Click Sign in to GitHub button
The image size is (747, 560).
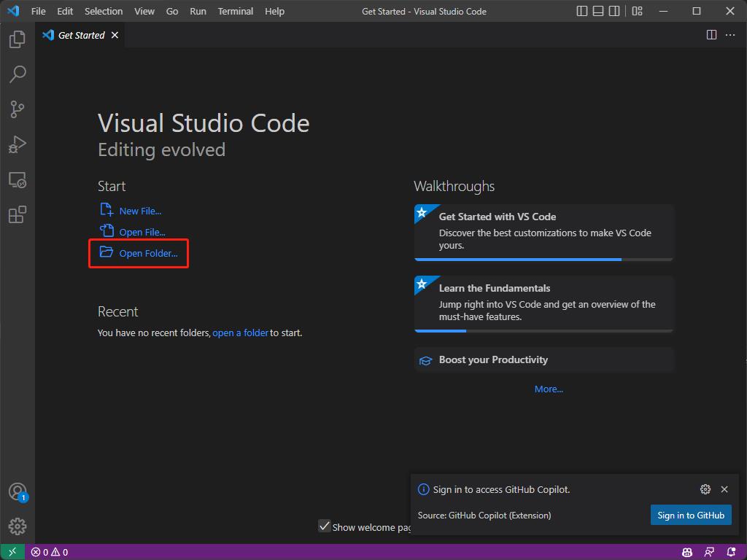point(691,516)
